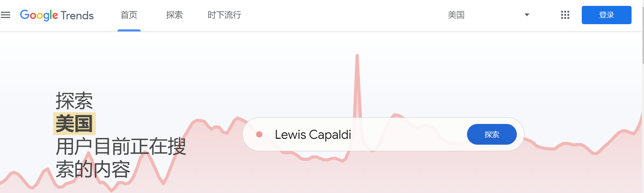Open the 探索 tab in navigation

coord(174,15)
